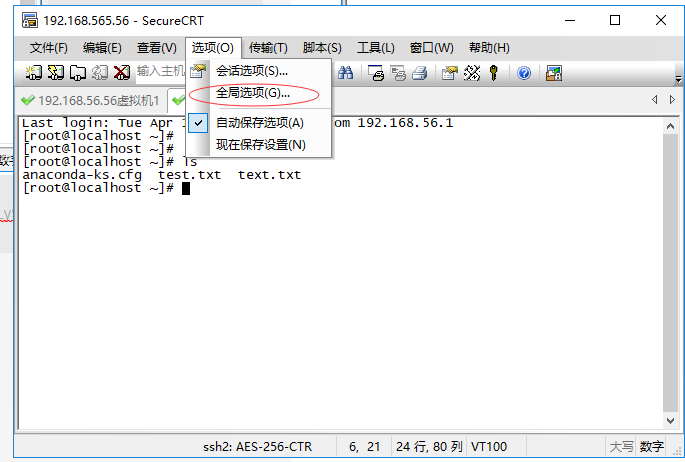Click anaconda-ks.cfg in terminal output
685x462 pixels.
pos(82,175)
